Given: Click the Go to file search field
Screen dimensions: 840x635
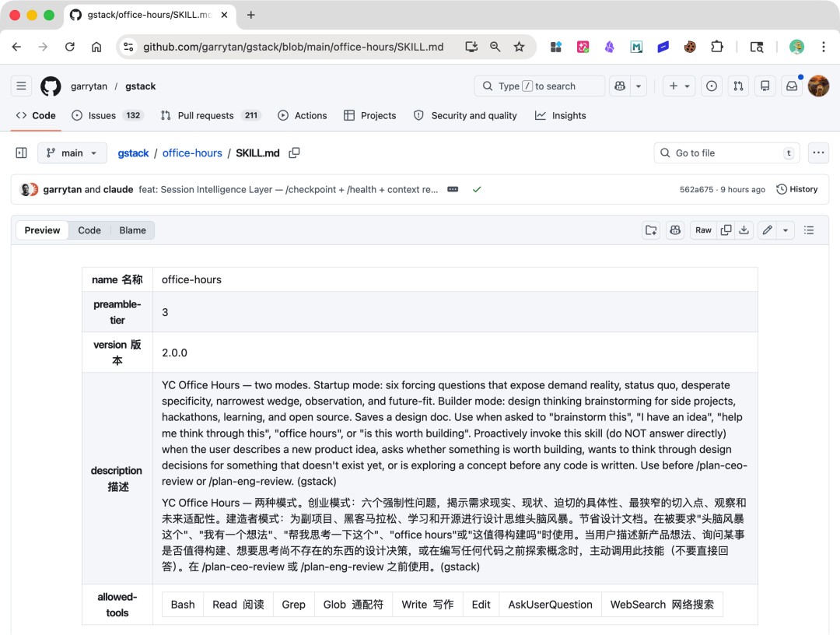Looking at the screenshot, I should (725, 153).
